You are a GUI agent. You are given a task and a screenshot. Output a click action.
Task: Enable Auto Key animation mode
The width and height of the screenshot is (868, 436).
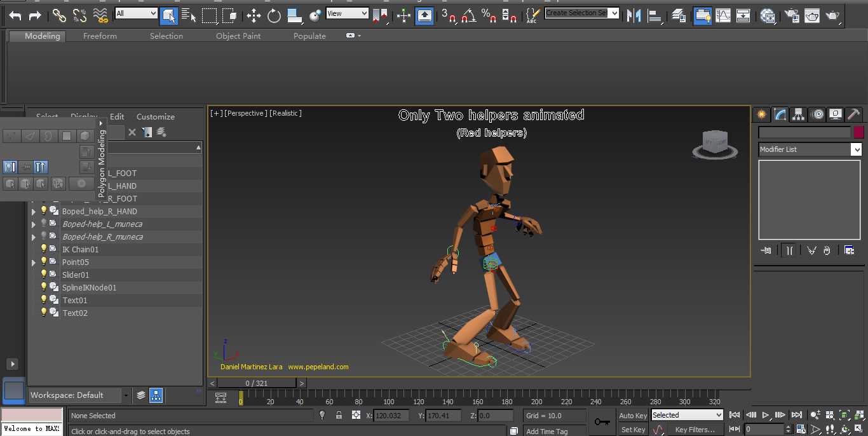click(632, 416)
